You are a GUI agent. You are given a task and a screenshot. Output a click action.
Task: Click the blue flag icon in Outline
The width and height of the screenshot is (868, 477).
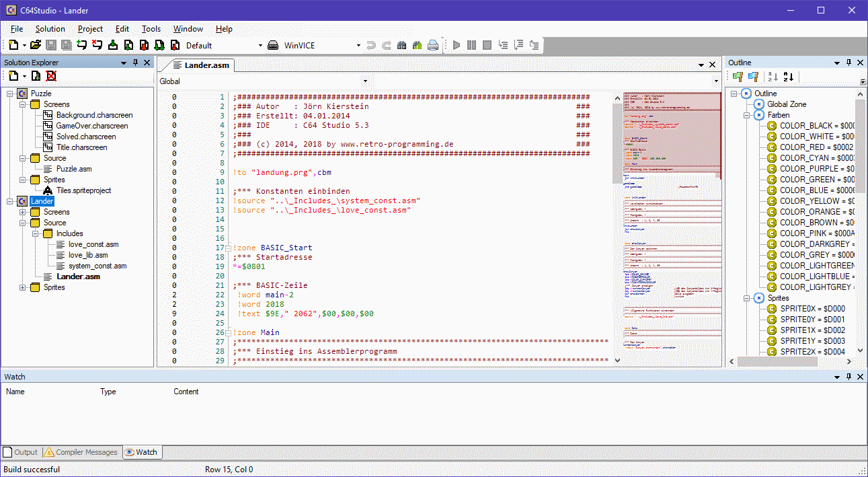[753, 77]
